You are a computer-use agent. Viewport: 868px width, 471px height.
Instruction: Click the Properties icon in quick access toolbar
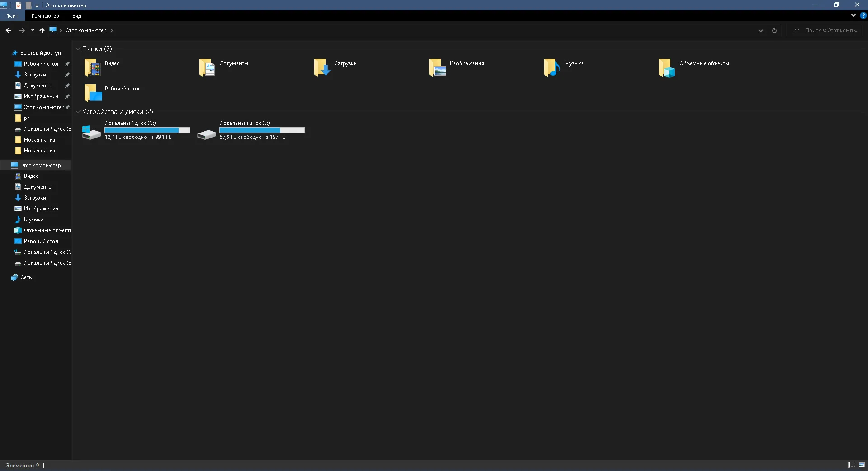(x=19, y=5)
